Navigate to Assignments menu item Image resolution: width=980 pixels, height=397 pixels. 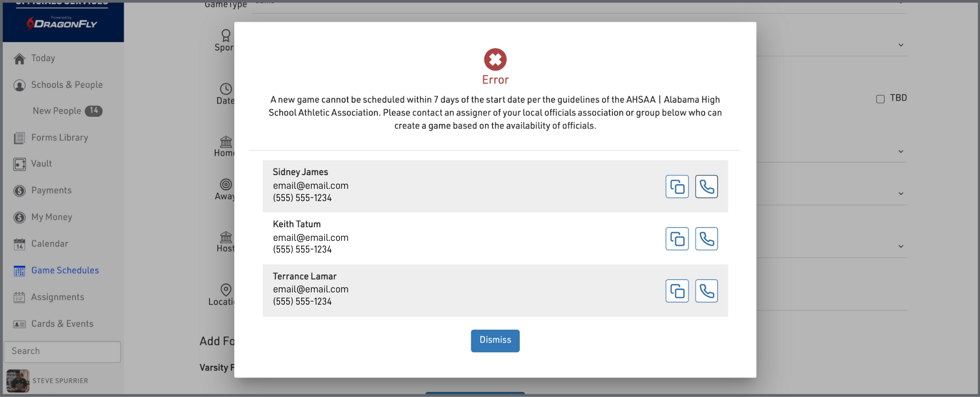pos(57,297)
